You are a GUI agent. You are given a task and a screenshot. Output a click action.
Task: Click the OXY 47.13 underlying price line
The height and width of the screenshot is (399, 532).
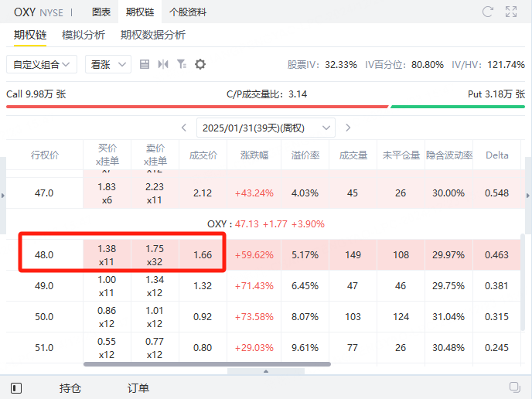[266, 224]
